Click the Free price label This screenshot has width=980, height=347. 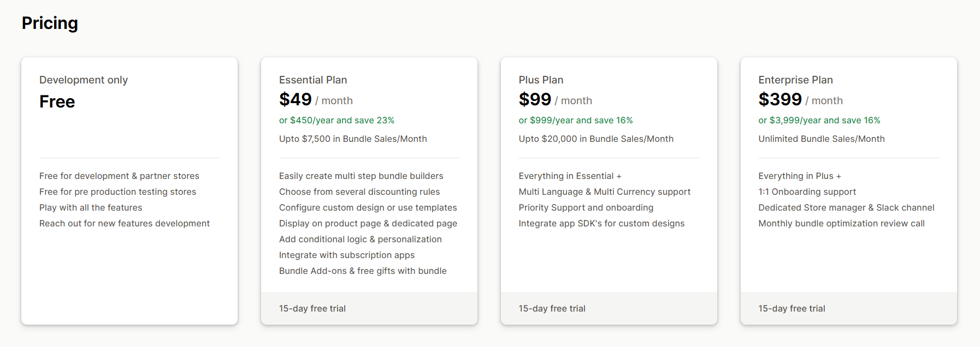pos(57,101)
